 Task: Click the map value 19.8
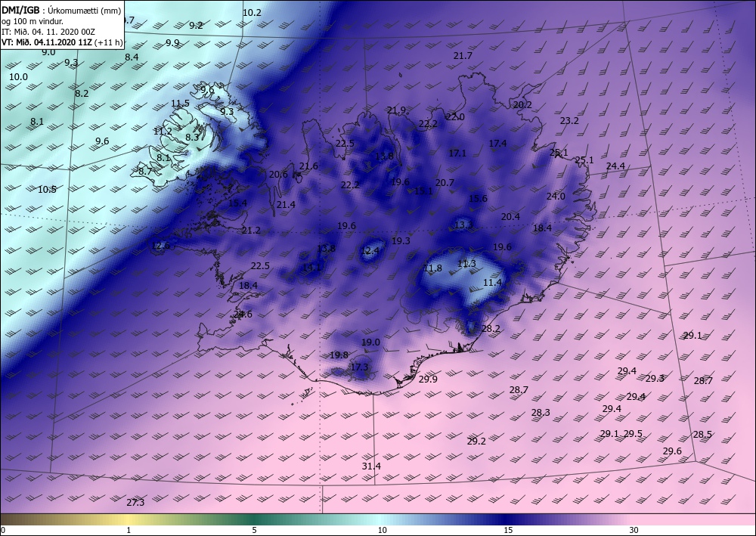coord(339,355)
